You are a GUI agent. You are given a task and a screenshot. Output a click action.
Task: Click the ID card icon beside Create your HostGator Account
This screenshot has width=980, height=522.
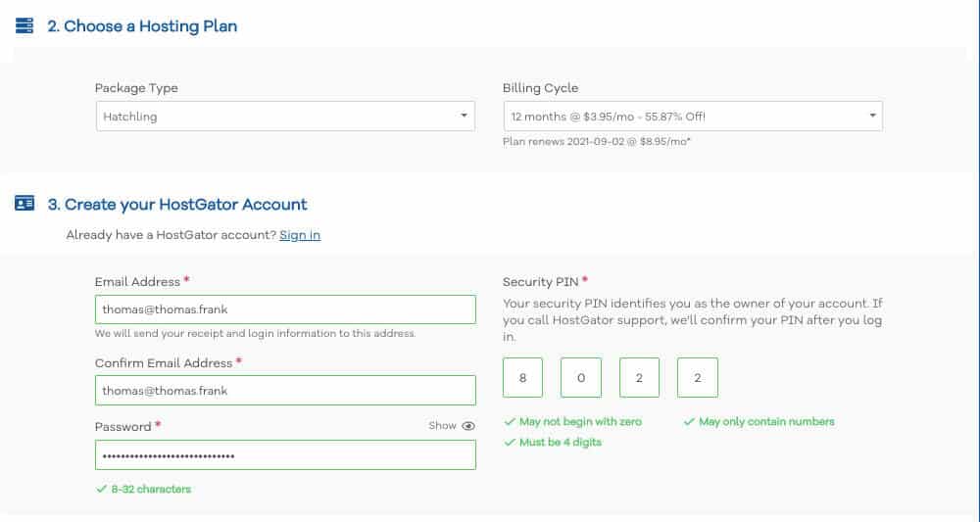coord(24,204)
